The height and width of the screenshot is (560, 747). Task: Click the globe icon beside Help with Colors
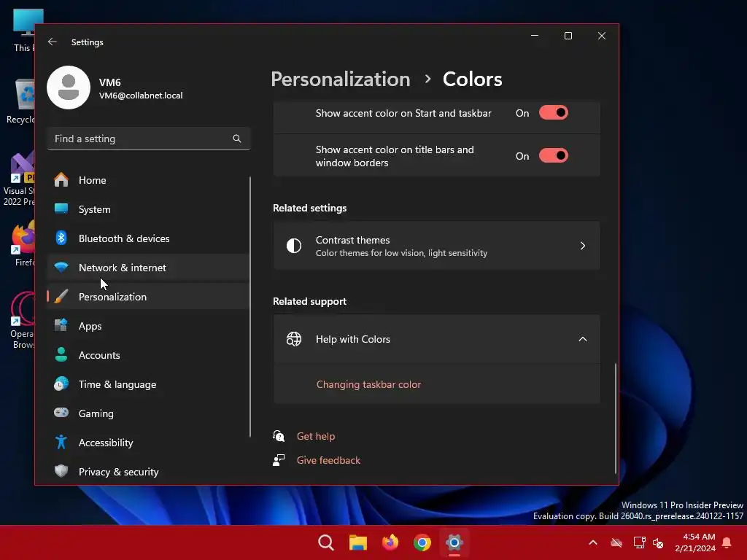pos(294,339)
